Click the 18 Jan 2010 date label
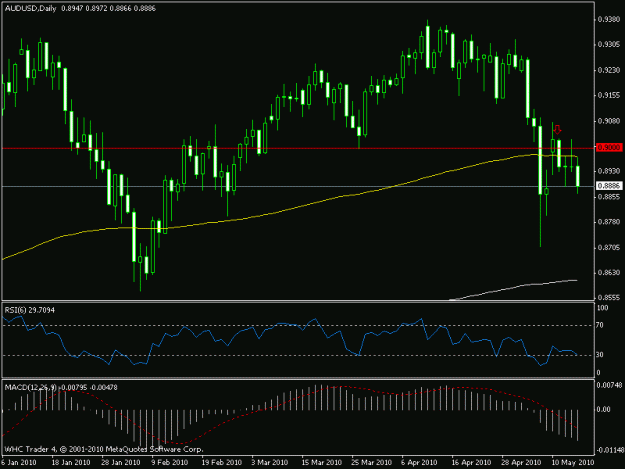This screenshot has height=469, width=625. 71,463
